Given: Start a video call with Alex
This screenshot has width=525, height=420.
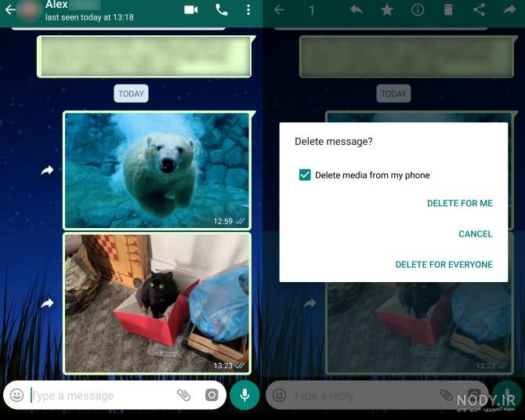Looking at the screenshot, I should pos(191,10).
